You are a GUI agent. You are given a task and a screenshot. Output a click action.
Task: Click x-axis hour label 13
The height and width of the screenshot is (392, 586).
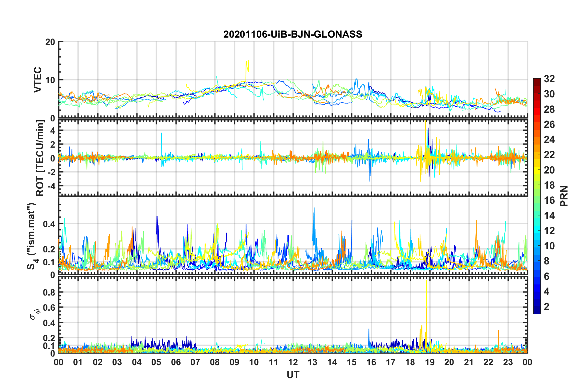point(312,362)
